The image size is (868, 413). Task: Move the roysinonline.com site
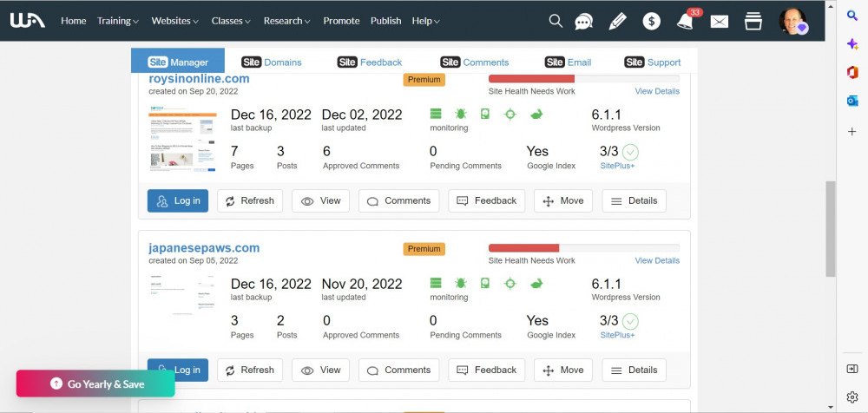click(x=563, y=201)
